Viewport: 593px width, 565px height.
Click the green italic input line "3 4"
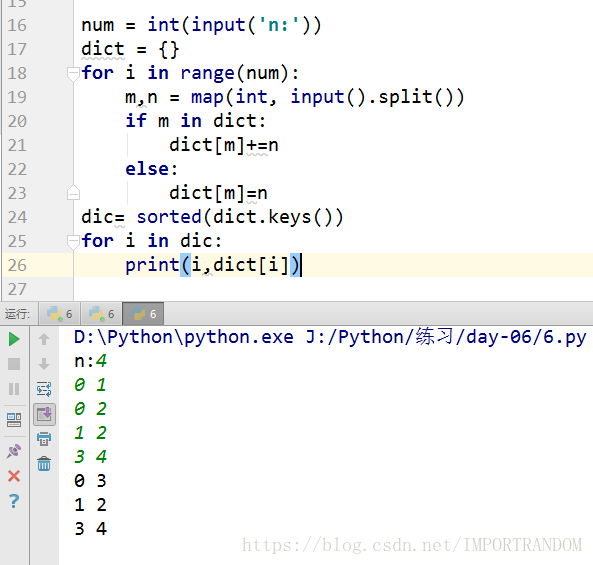point(90,457)
